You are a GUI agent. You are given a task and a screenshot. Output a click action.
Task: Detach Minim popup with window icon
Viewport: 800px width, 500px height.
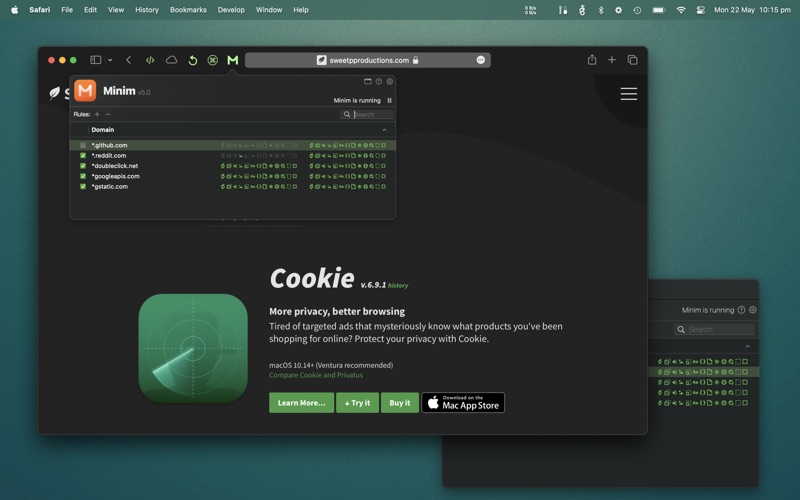click(x=367, y=82)
